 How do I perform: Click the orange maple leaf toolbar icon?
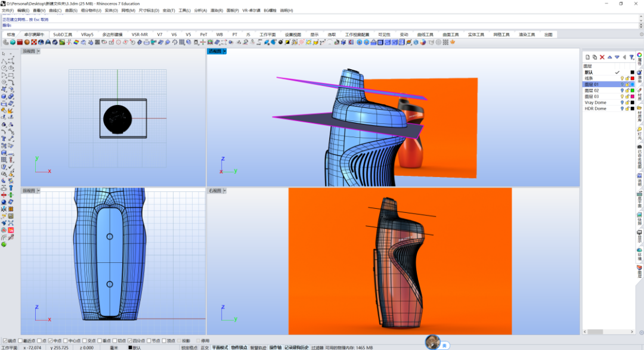click(453, 42)
